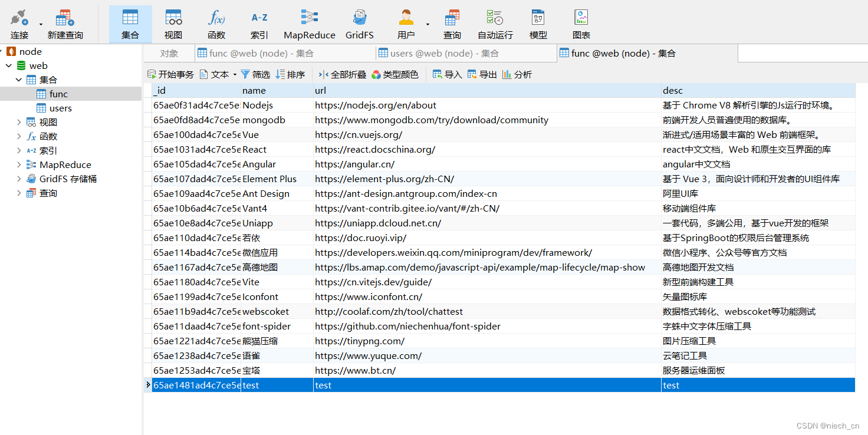Expand the 索引 node in sidebar
Viewport: 868px width, 435px height.
(19, 150)
